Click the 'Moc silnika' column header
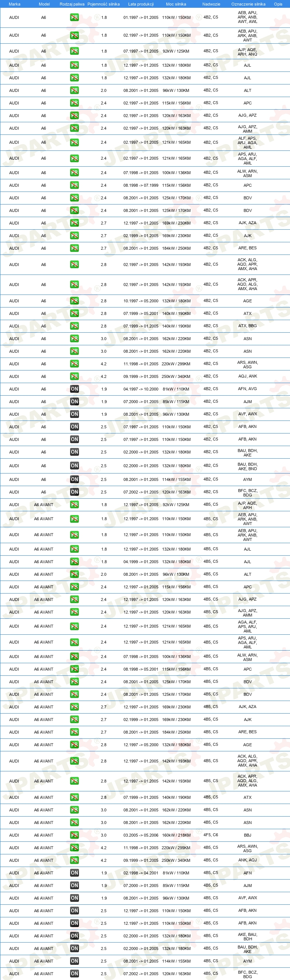 point(176,4)
